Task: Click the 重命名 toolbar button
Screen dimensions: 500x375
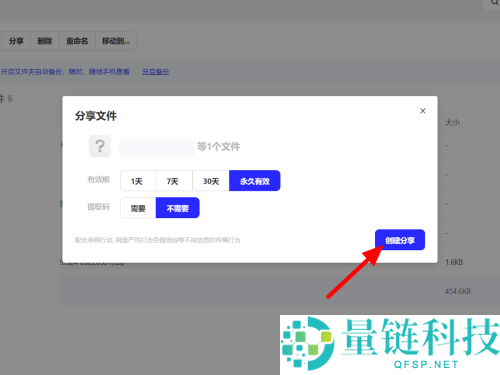Action: 77,41
